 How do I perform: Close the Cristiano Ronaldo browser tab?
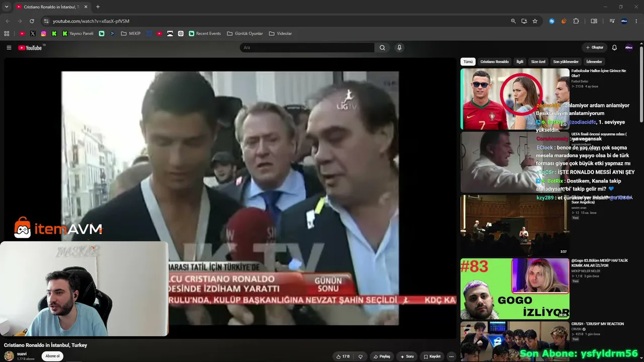[x=86, y=7]
